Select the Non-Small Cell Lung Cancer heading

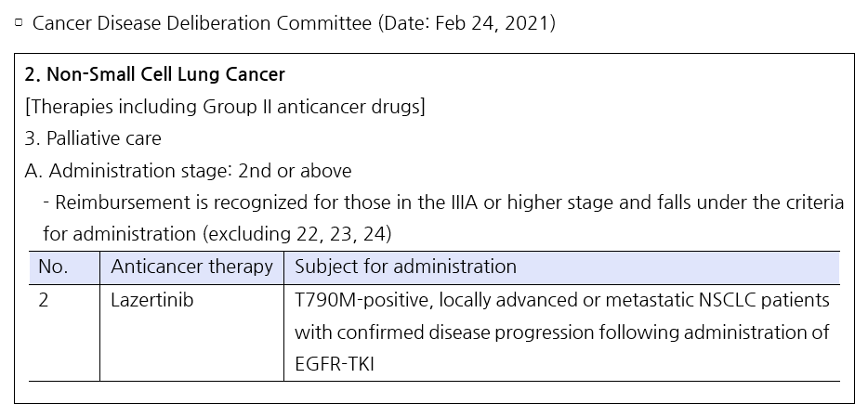click(155, 74)
